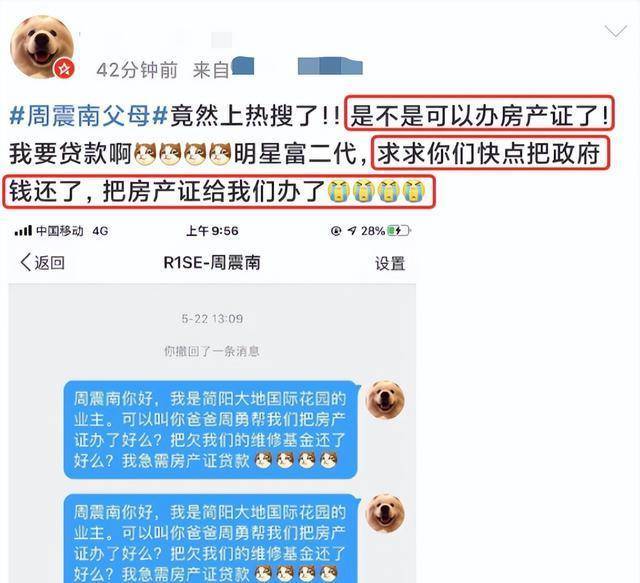
Task: Click the second chat bubble's sender avatar
Action: (385, 513)
